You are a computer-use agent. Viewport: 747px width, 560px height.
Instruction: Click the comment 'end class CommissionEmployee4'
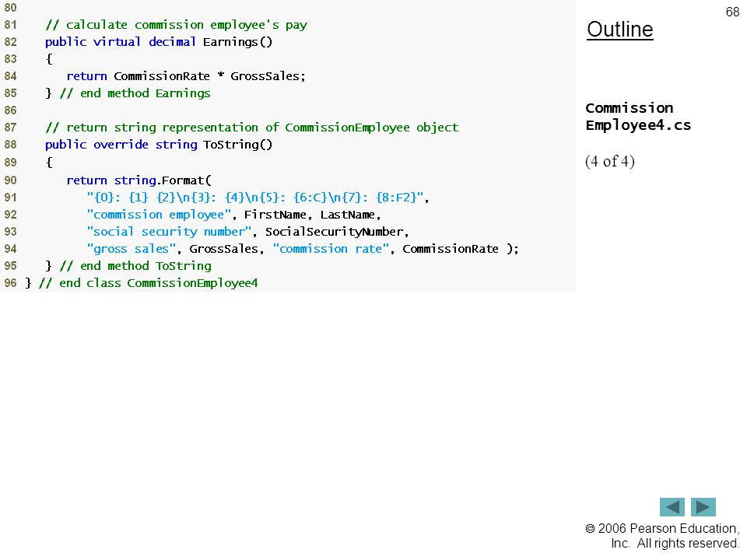[148, 283]
